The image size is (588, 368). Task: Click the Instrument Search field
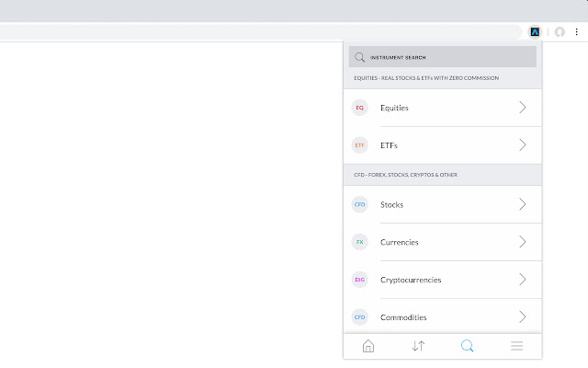point(443,57)
